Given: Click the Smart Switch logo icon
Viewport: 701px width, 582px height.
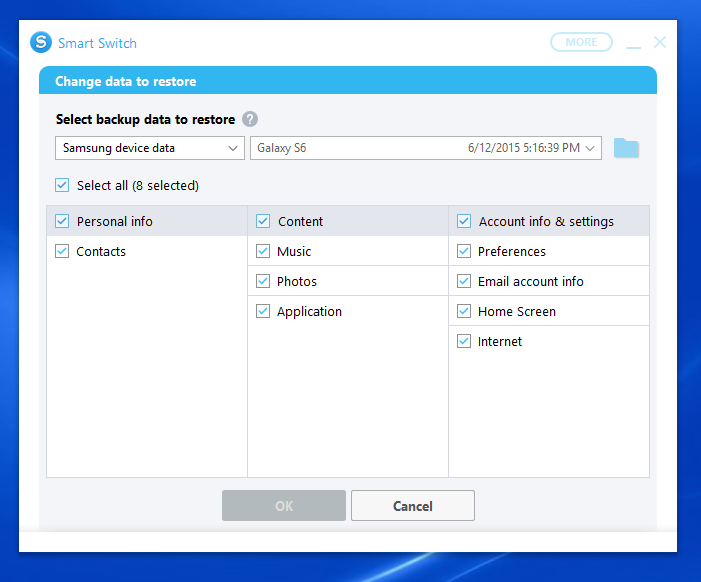Looking at the screenshot, I should (41, 42).
